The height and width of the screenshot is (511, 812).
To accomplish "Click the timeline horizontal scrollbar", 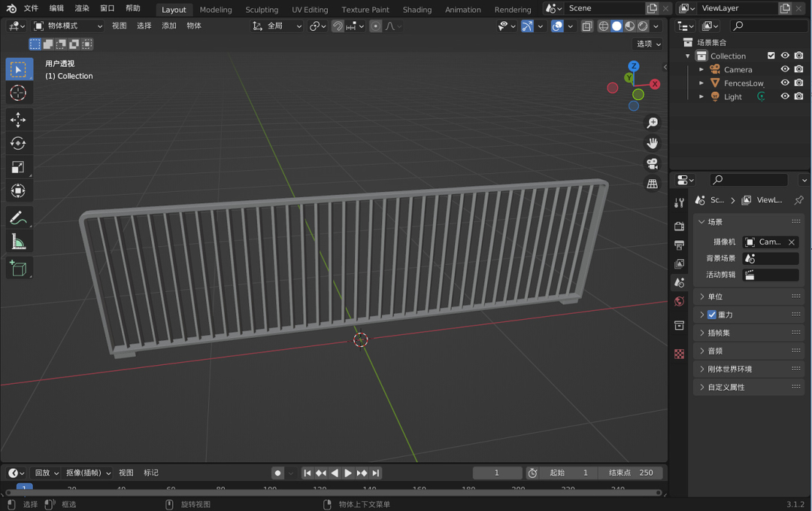I will point(334,492).
